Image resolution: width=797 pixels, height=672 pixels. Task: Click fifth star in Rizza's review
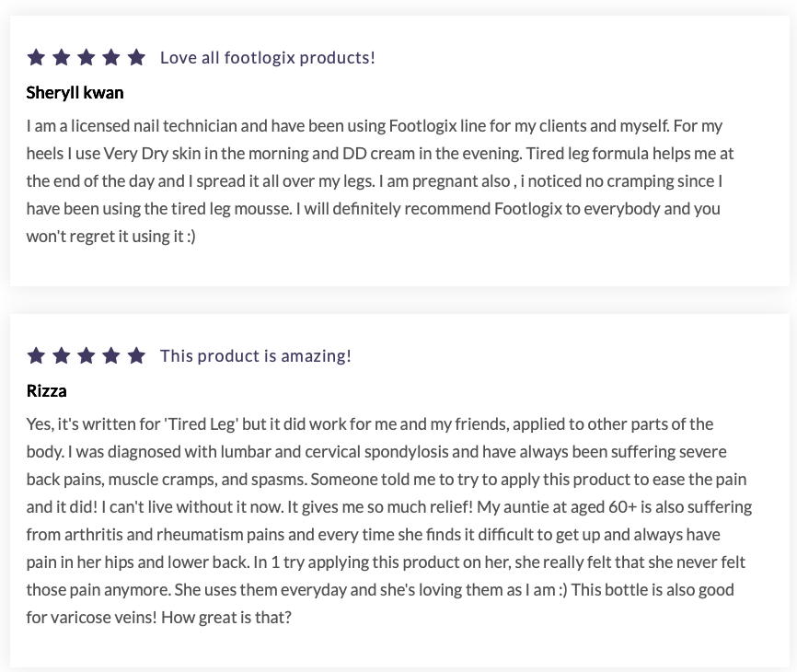[136, 355]
